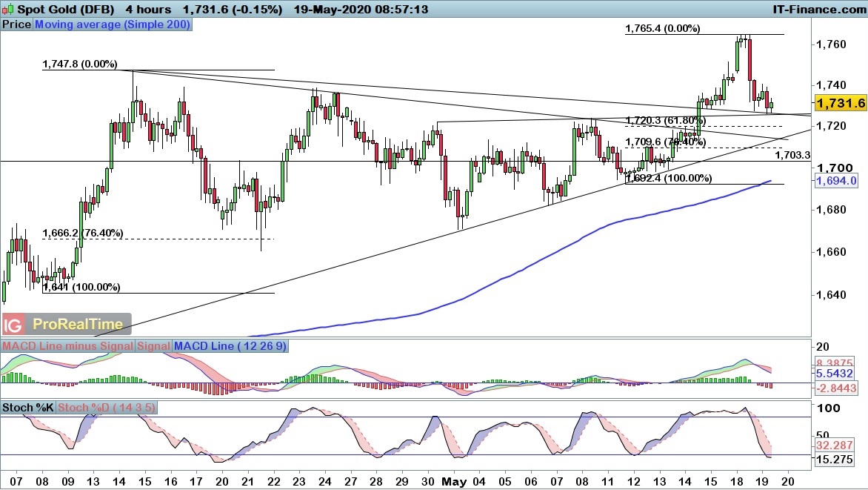The image size is (868, 490).
Task: Click the current price tag 1,731.6
Action: point(840,103)
